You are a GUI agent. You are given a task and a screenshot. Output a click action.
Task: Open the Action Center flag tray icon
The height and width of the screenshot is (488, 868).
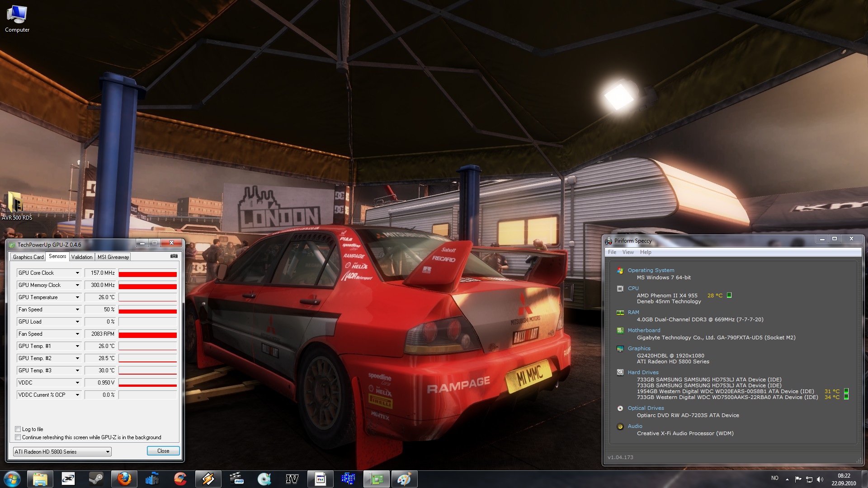tap(798, 479)
